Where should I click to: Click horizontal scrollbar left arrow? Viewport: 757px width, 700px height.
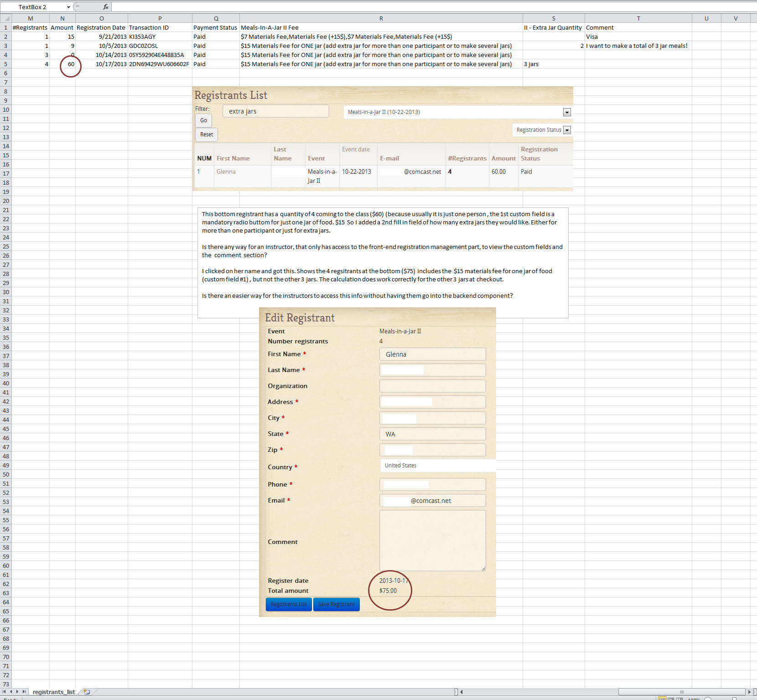click(x=461, y=692)
